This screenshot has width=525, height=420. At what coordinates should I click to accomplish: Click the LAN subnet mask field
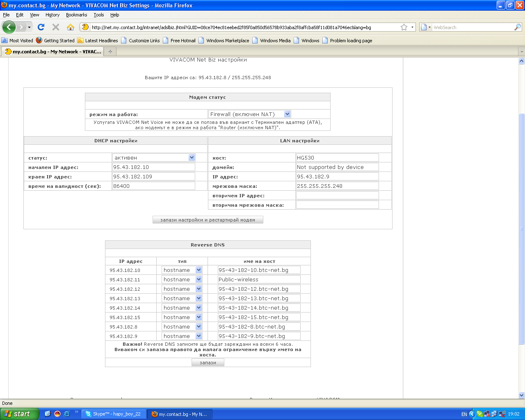pyautogui.click(x=338, y=186)
